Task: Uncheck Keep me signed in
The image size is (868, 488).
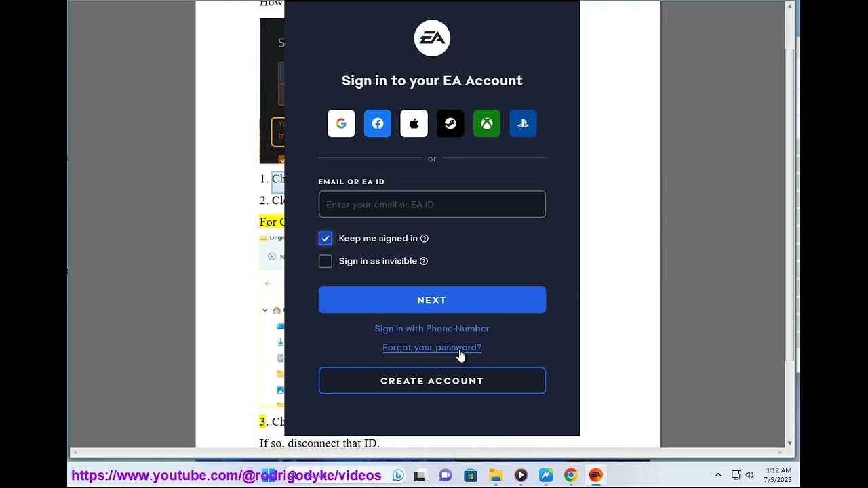Action: 325,239
